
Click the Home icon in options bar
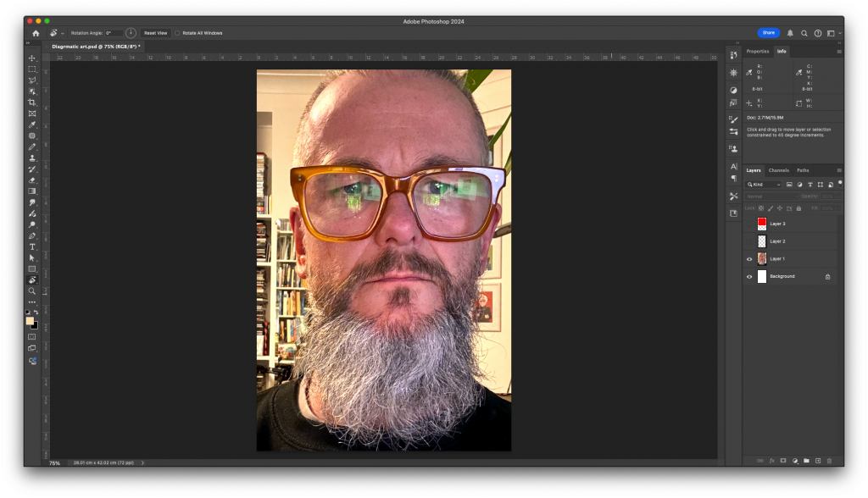click(x=36, y=33)
